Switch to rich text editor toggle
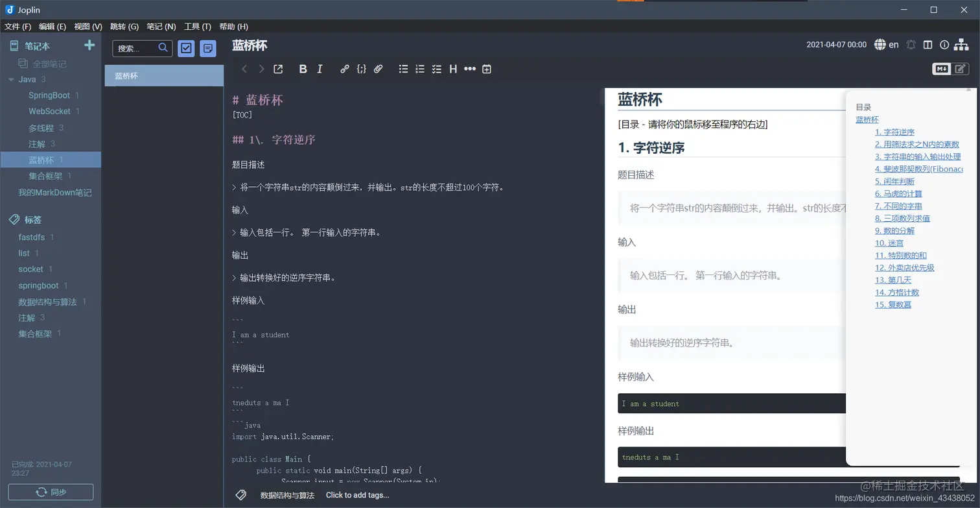The width and height of the screenshot is (980, 508). (960, 69)
